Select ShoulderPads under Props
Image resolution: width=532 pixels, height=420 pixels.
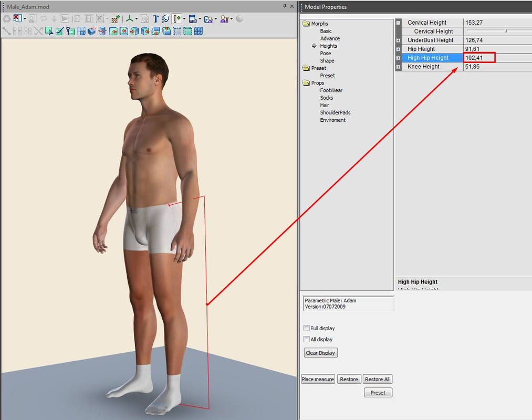pos(335,113)
